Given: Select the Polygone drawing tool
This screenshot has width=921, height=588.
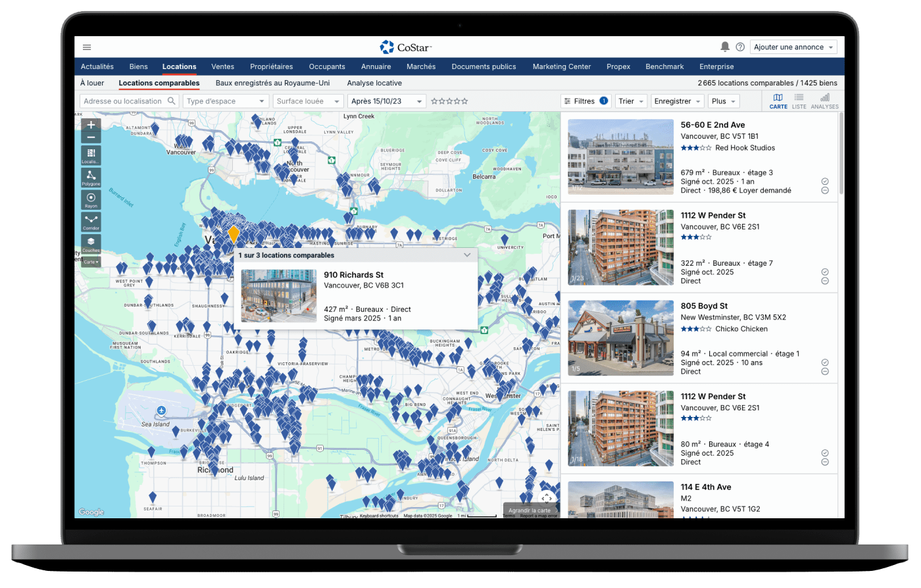Looking at the screenshot, I should pyautogui.click(x=91, y=177).
